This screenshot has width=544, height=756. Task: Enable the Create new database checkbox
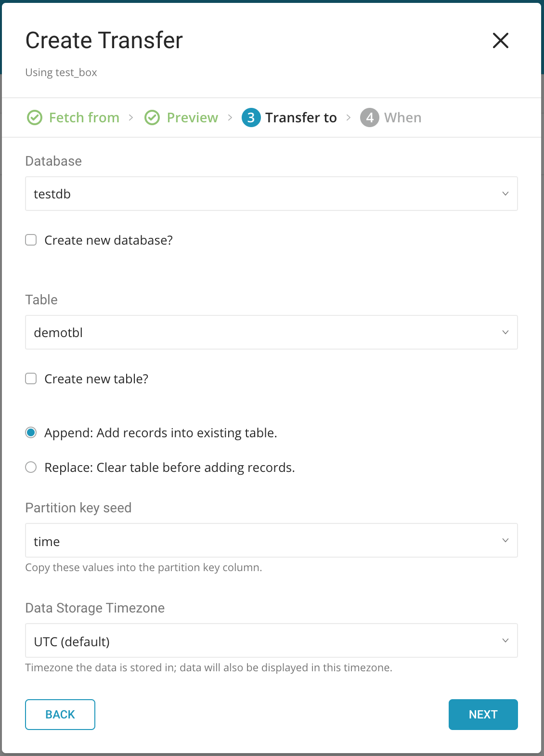click(31, 240)
